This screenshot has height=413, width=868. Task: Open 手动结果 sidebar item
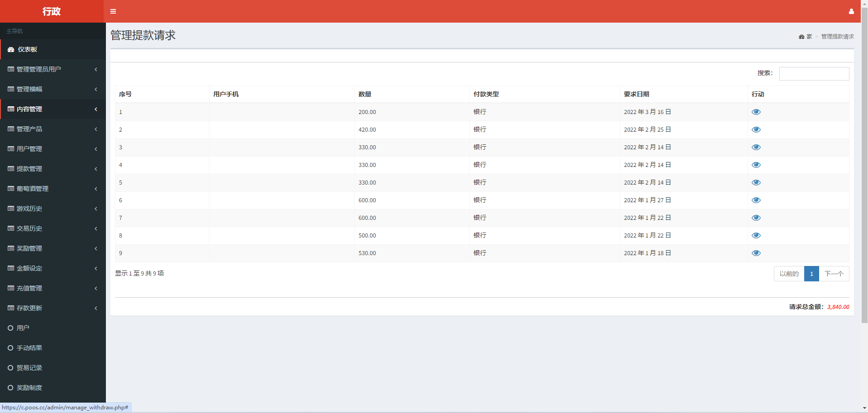coord(53,348)
